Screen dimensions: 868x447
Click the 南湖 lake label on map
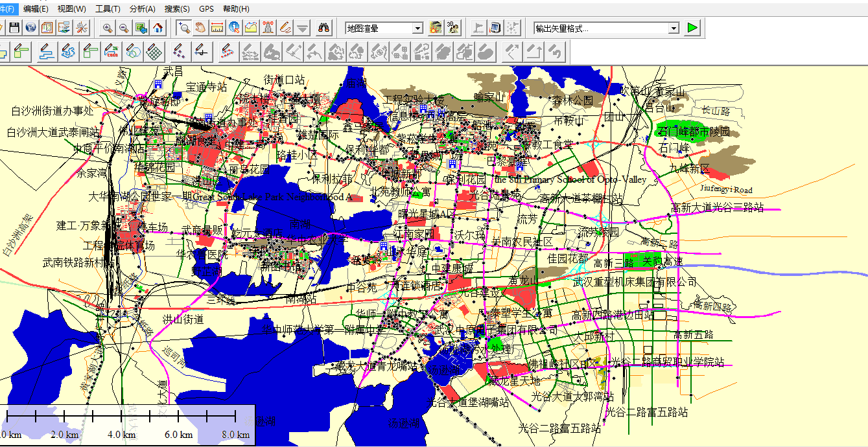(299, 223)
